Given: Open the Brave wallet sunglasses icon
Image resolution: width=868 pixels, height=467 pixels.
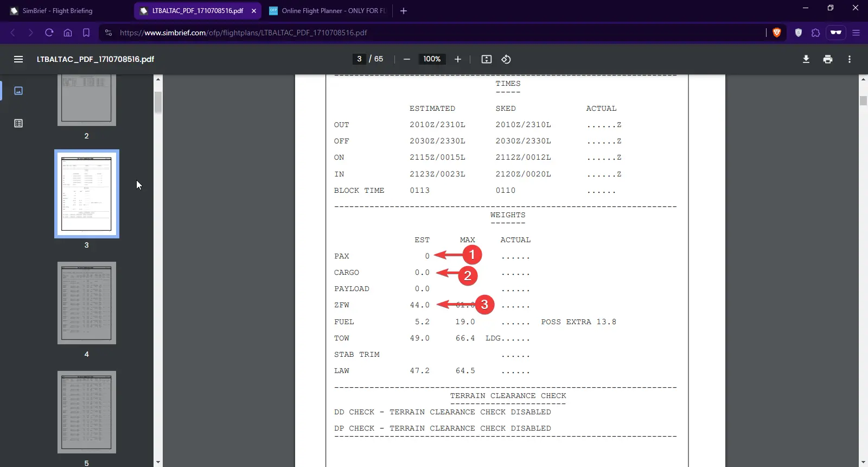Looking at the screenshot, I should pyautogui.click(x=836, y=33).
